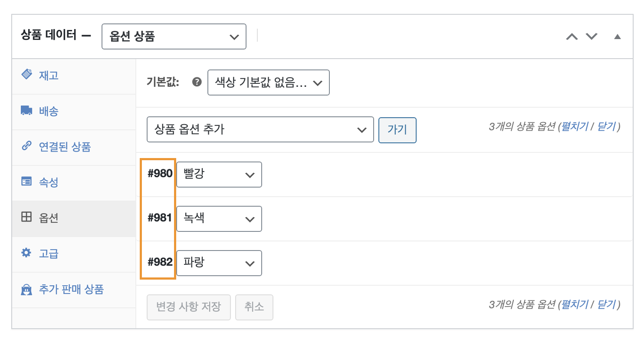Image resolution: width=644 pixels, height=343 pixels.
Task: Click the top 펼치기 expand link
Action: pyautogui.click(x=575, y=127)
